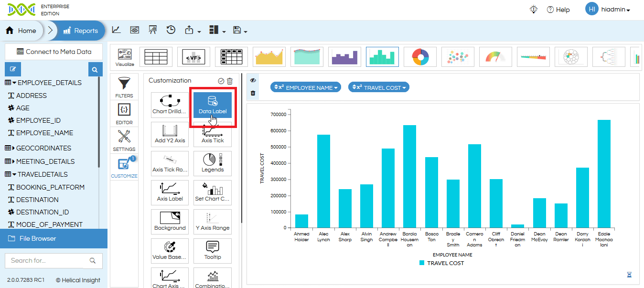Open the Filters panel
Screen dimensions: 644x288
coord(124,87)
